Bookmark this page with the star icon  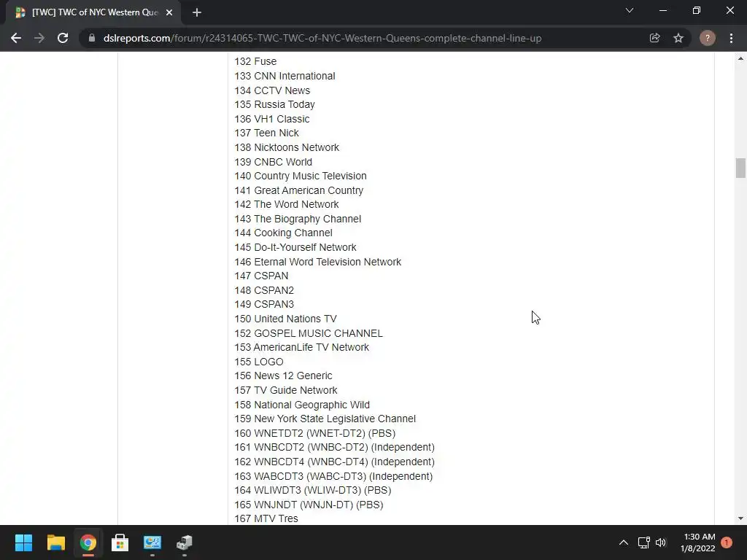678,38
